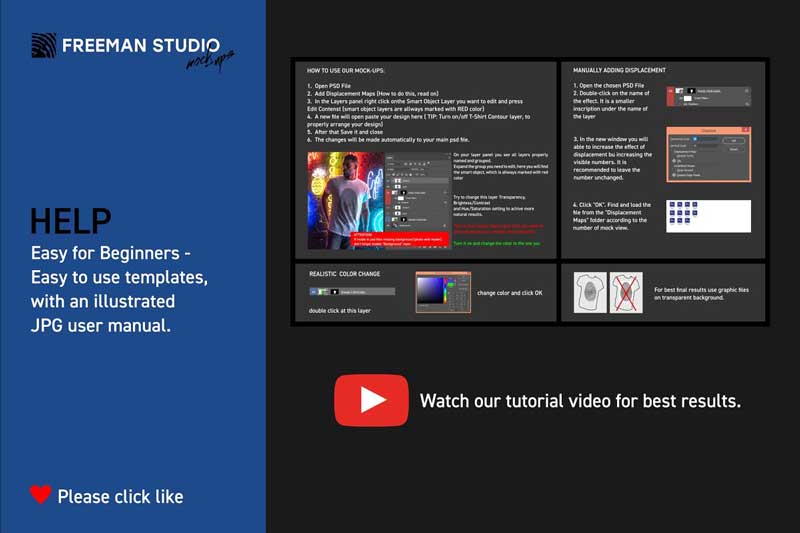Click the crossed-out t-shirt example image
The width and height of the screenshot is (800, 533).
(x=628, y=291)
